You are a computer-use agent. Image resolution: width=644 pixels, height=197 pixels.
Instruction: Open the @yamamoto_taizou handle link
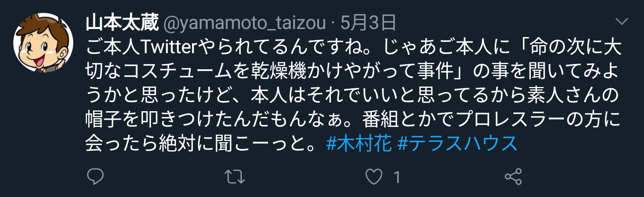(245, 23)
